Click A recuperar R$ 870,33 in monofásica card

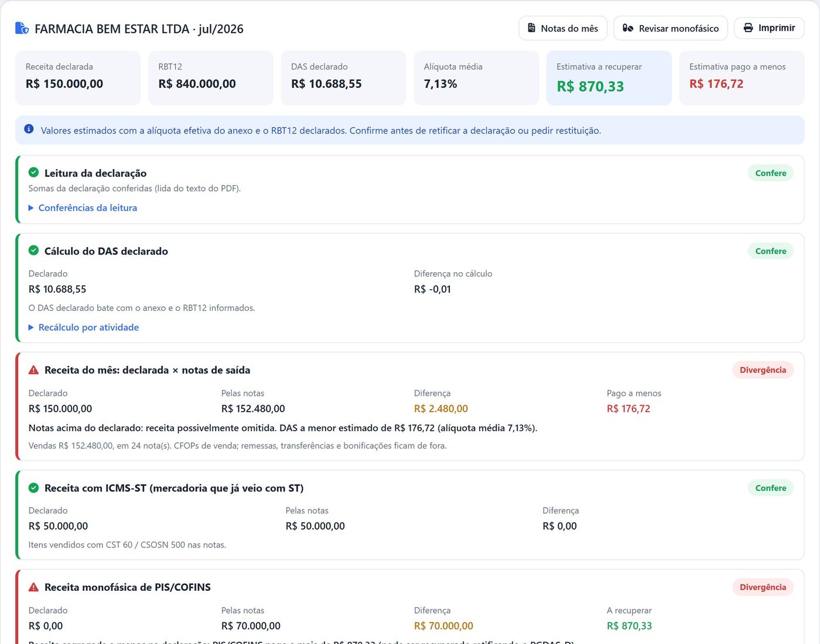pos(629,626)
